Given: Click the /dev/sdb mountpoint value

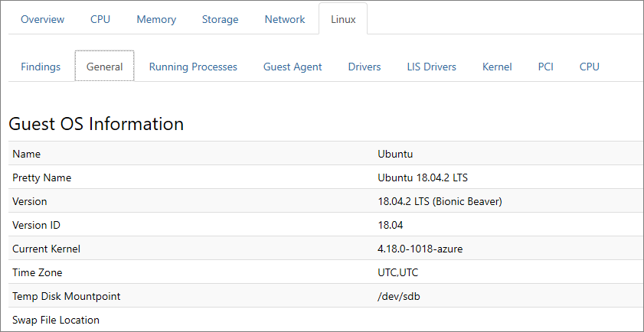Looking at the screenshot, I should click(399, 296).
